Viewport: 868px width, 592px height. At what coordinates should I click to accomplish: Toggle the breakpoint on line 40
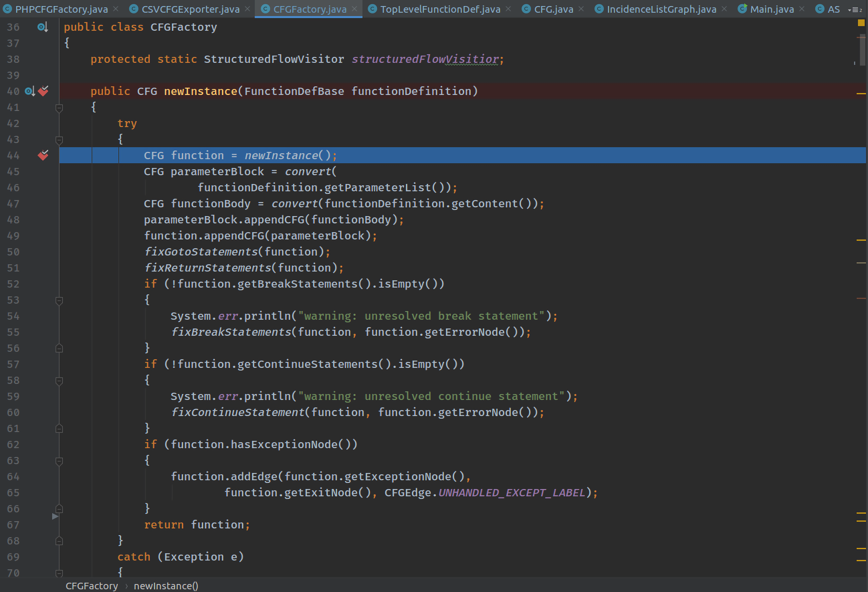click(43, 91)
